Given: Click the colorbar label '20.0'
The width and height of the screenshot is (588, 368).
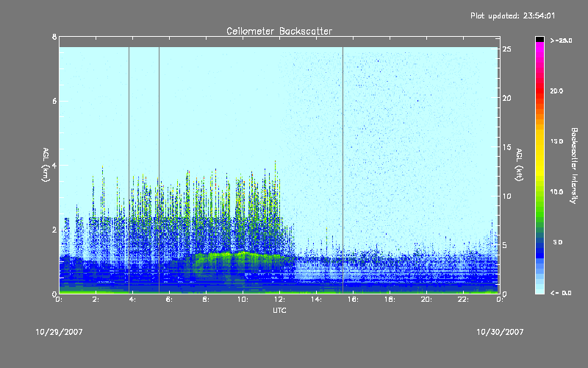Looking at the screenshot, I should click(556, 91).
